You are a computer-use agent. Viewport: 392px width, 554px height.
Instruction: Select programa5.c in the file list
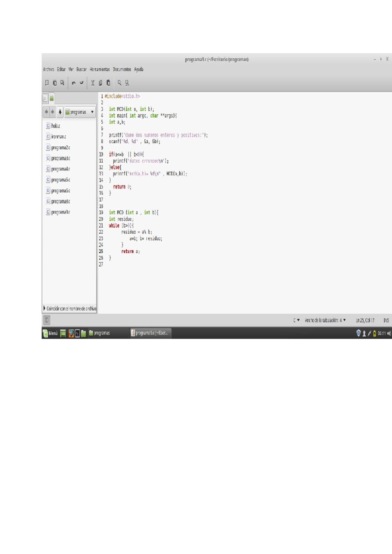(60, 180)
